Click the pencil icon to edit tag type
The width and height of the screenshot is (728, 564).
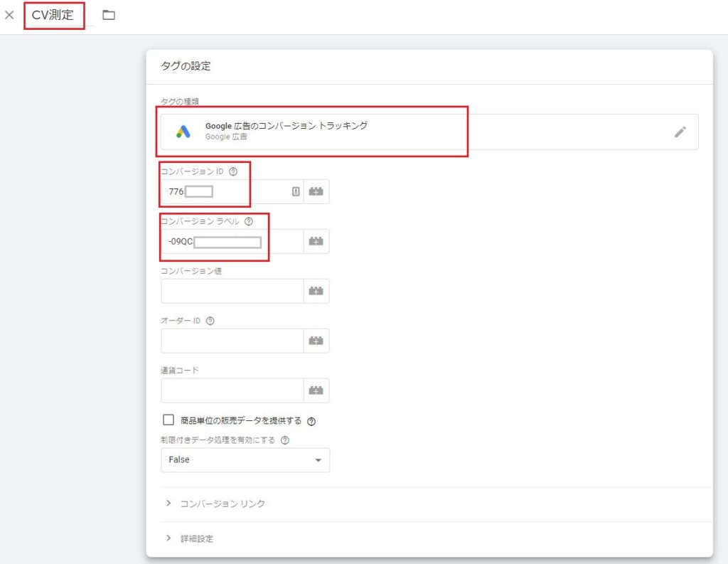coord(680,132)
